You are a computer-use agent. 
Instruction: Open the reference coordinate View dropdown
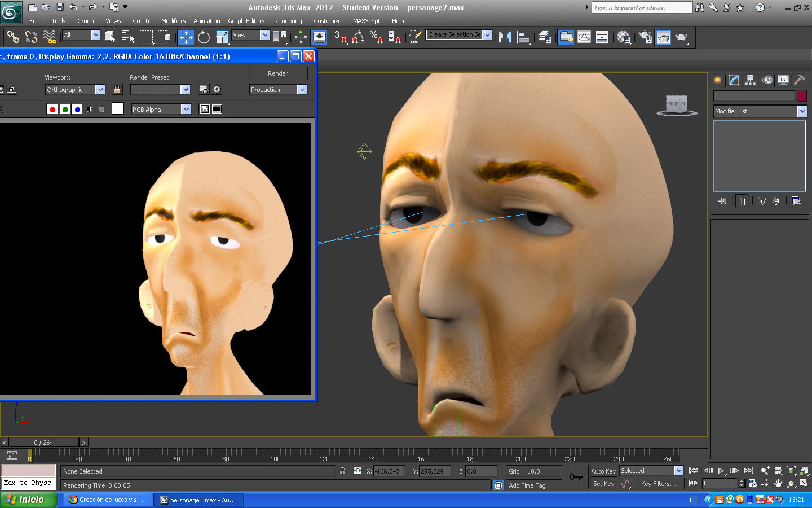point(250,35)
